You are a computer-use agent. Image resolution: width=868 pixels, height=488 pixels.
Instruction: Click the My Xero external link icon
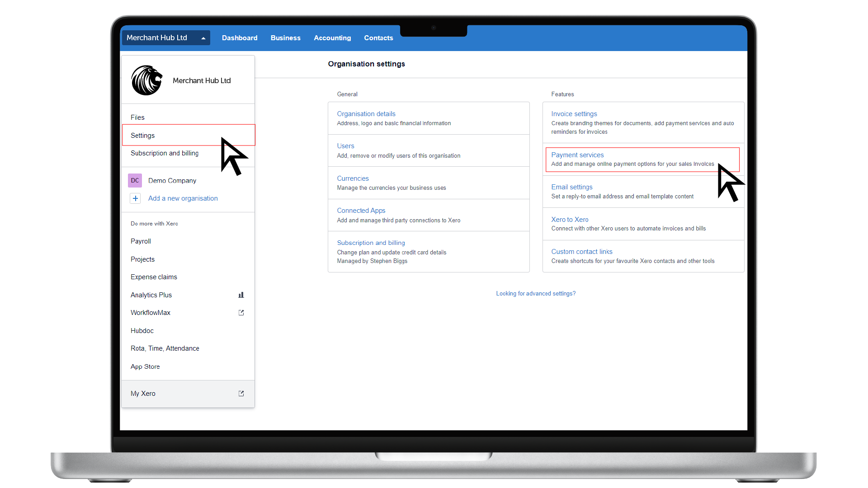point(241,394)
